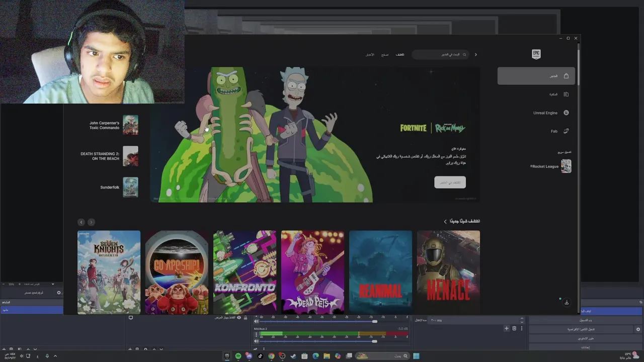Toggle the display capture source visibility eye
644x362 pixels.
point(239,318)
